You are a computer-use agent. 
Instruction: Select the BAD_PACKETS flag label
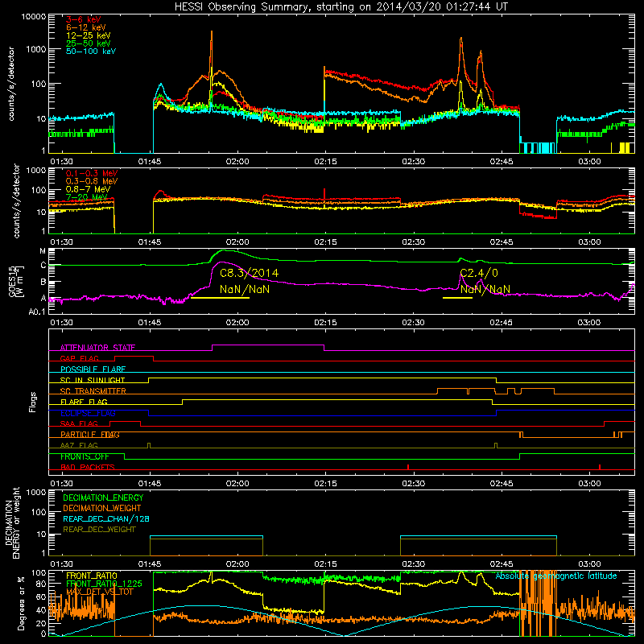(x=88, y=467)
